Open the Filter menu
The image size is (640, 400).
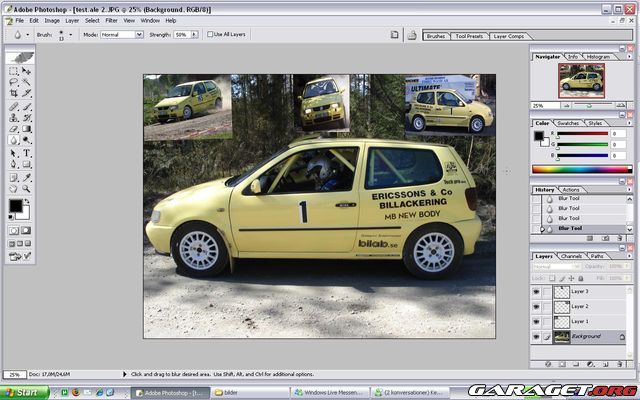pos(111,20)
